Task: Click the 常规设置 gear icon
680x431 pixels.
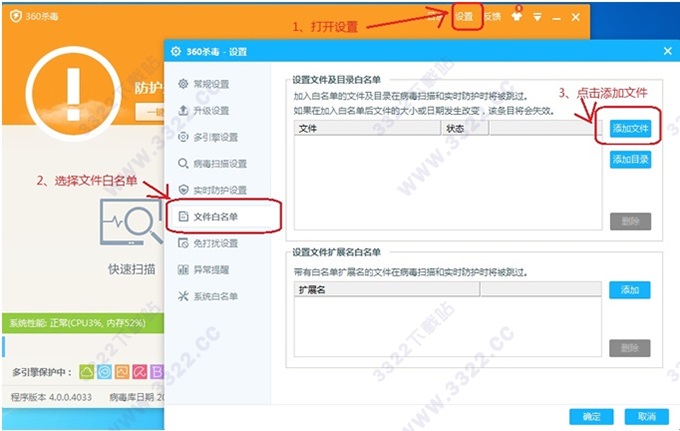Action: coord(183,84)
